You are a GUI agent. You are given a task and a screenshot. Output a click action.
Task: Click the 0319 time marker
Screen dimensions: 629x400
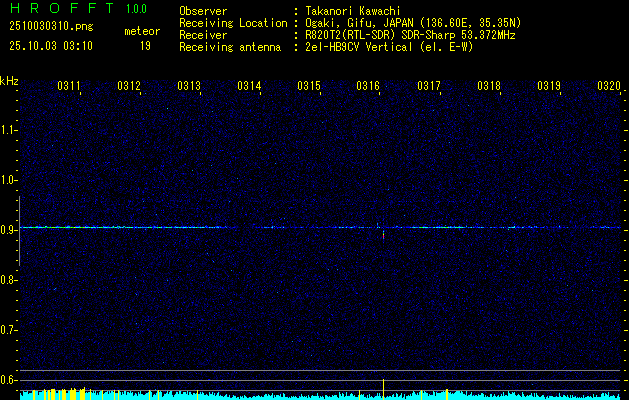pyautogui.click(x=549, y=86)
